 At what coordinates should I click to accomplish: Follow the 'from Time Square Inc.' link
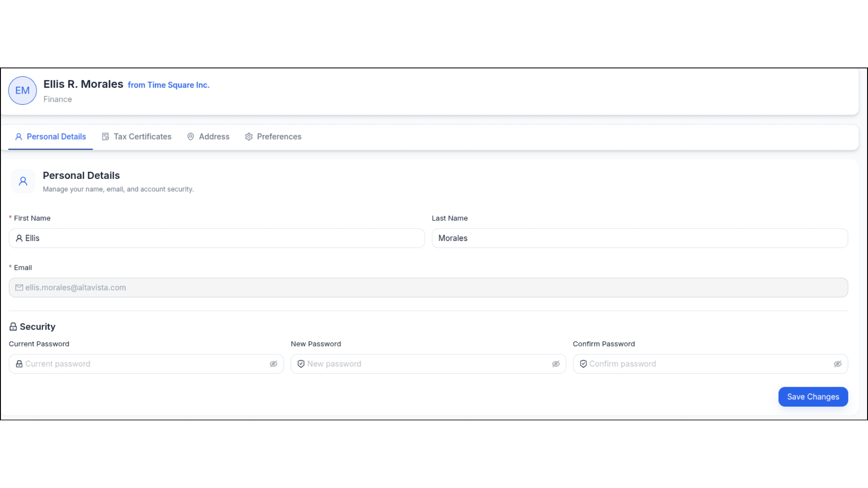(x=169, y=85)
